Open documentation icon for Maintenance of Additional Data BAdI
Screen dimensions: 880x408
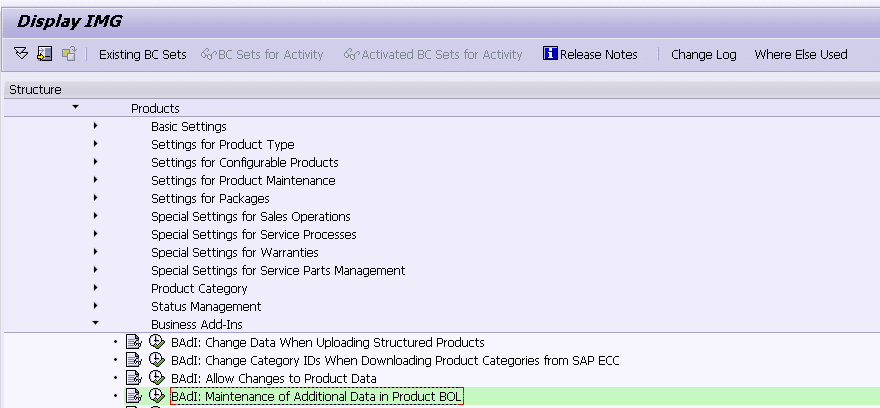click(134, 397)
